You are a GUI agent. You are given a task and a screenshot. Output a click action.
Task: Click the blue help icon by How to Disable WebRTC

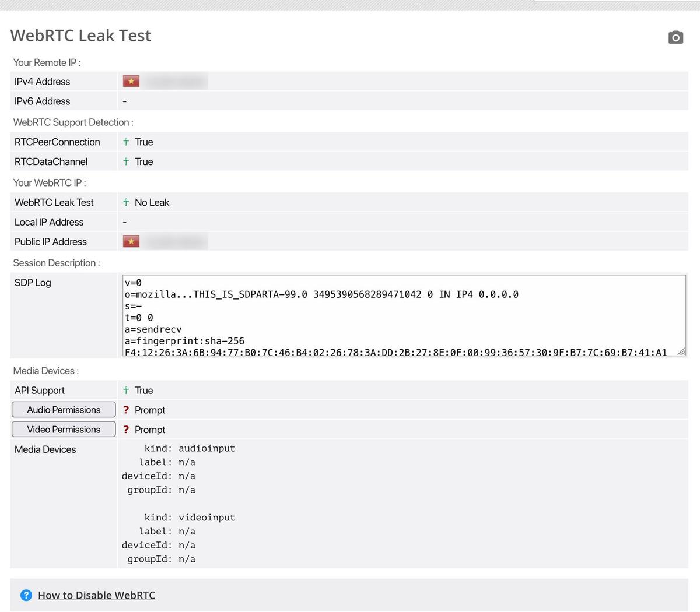[26, 595]
